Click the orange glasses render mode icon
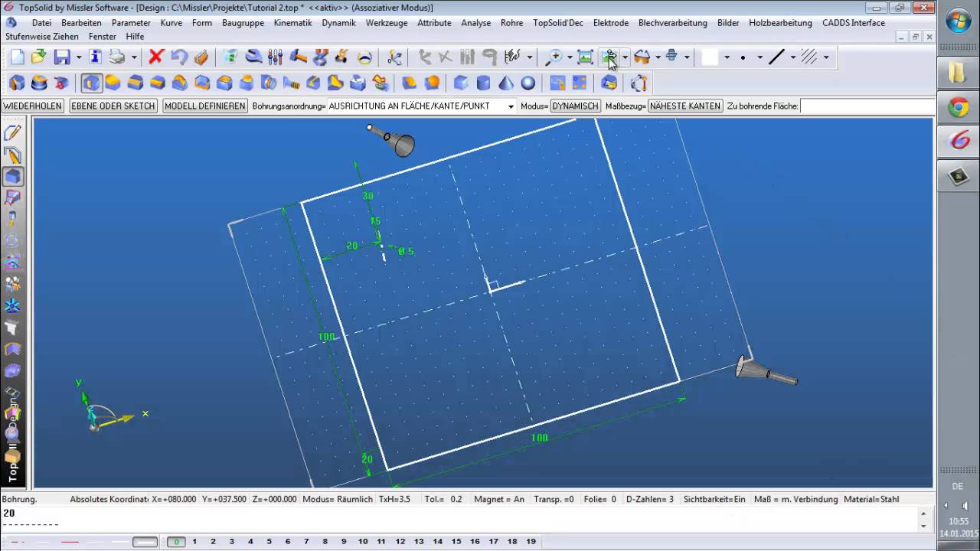This screenshot has width=980, height=551. click(642, 57)
